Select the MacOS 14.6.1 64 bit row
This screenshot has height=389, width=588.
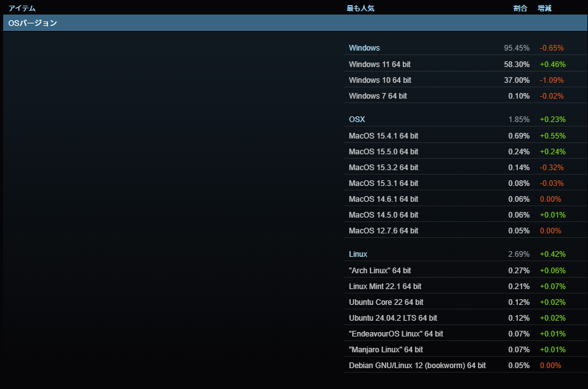[465, 199]
